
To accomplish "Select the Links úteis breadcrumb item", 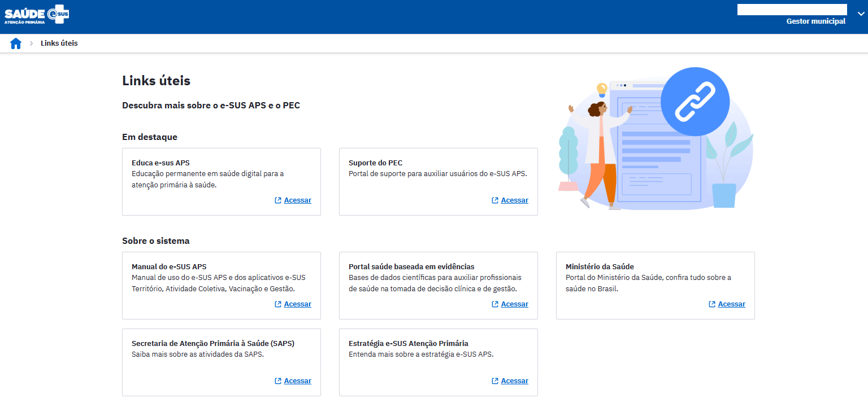I will point(59,43).
